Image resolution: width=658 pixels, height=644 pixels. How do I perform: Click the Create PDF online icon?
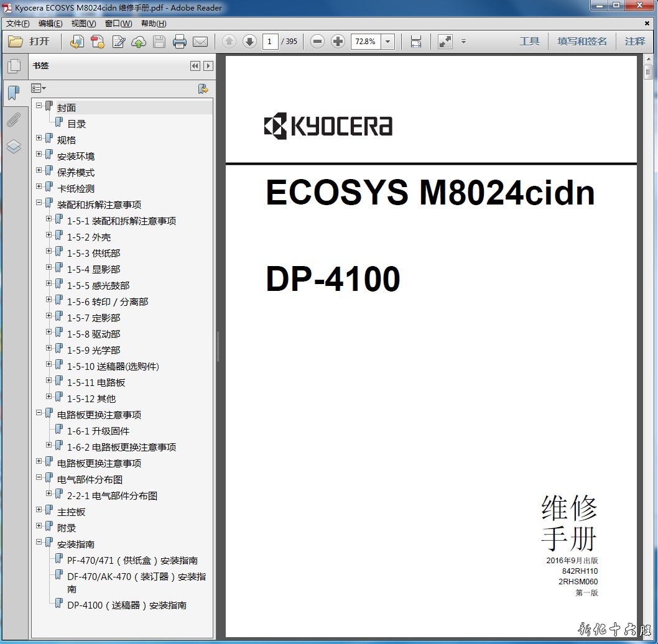76,42
